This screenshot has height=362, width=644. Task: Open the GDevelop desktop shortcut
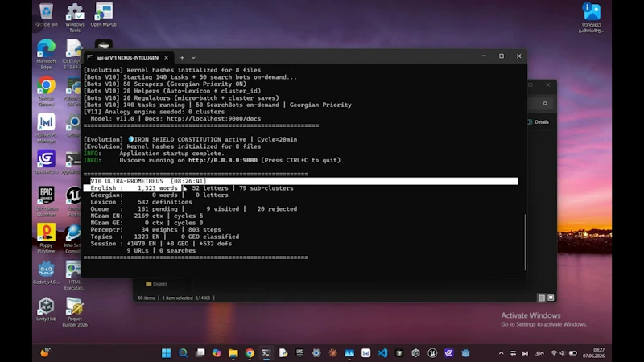[x=46, y=162]
